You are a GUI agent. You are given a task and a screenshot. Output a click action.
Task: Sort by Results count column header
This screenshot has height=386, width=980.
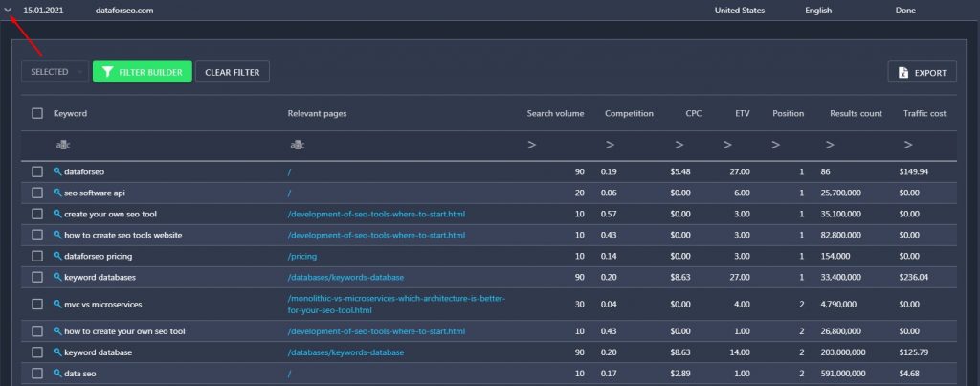(x=857, y=113)
